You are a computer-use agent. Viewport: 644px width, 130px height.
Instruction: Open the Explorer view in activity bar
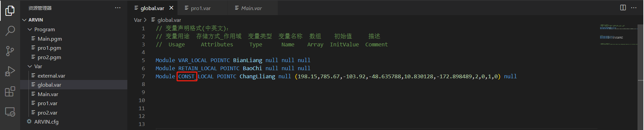[x=10, y=10]
